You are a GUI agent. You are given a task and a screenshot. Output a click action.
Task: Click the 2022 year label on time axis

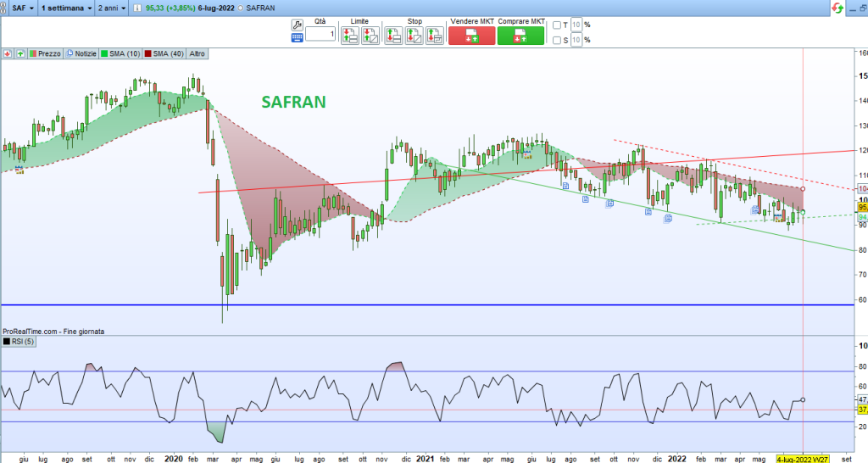point(676,459)
